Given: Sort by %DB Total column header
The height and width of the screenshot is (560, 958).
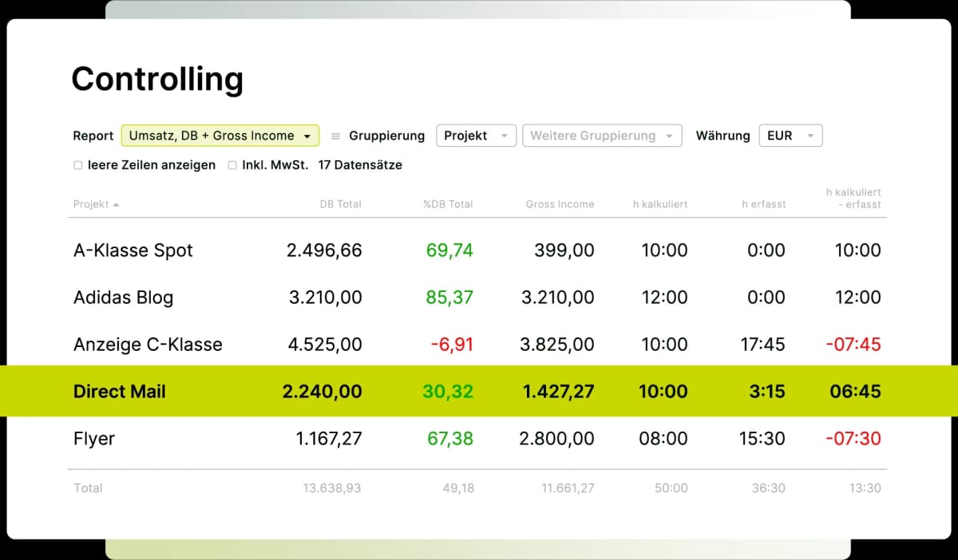Looking at the screenshot, I should (448, 204).
